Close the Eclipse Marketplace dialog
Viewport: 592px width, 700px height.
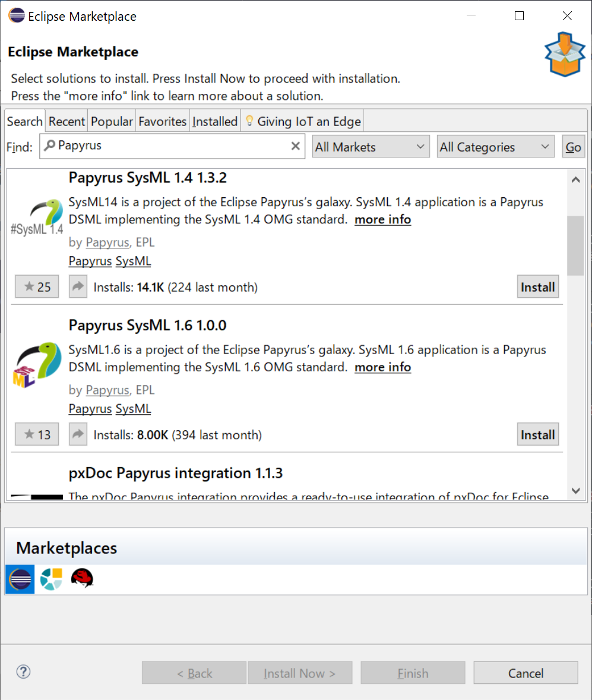coord(567,16)
